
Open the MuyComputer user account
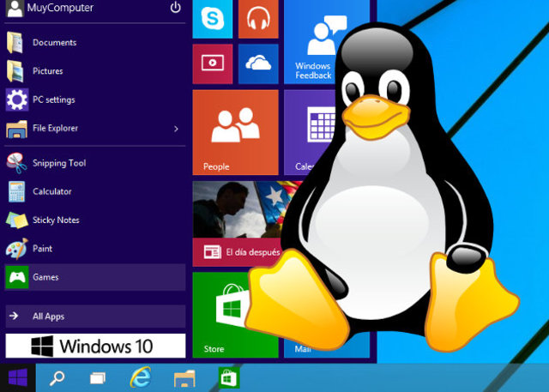[50, 8]
